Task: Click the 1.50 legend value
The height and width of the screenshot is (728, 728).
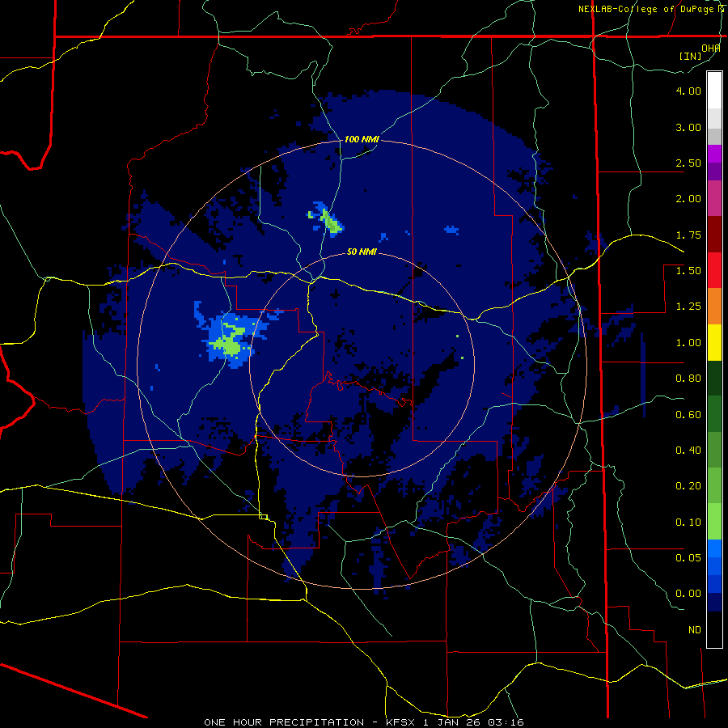Action: 688,271
